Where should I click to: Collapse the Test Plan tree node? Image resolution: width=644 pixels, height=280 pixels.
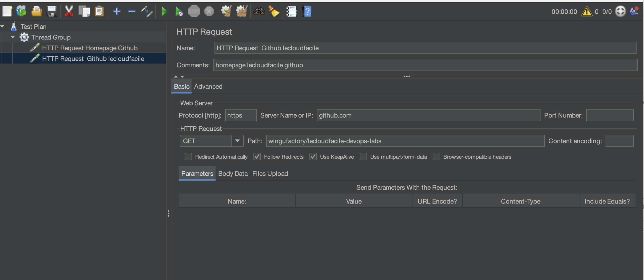(x=2, y=26)
